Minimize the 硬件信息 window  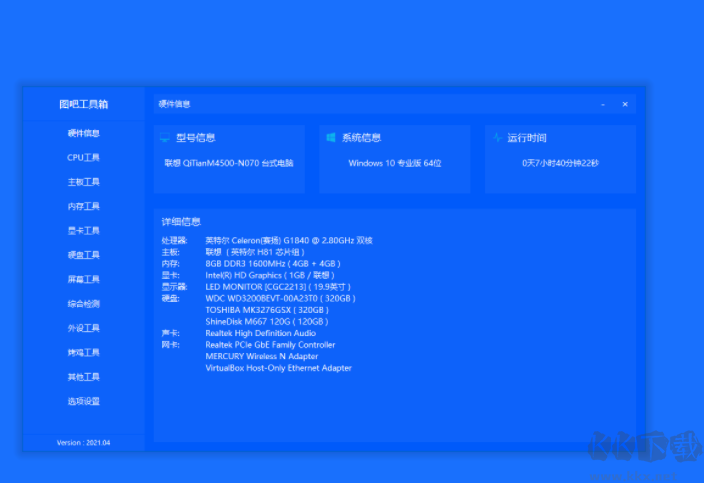pos(603,104)
